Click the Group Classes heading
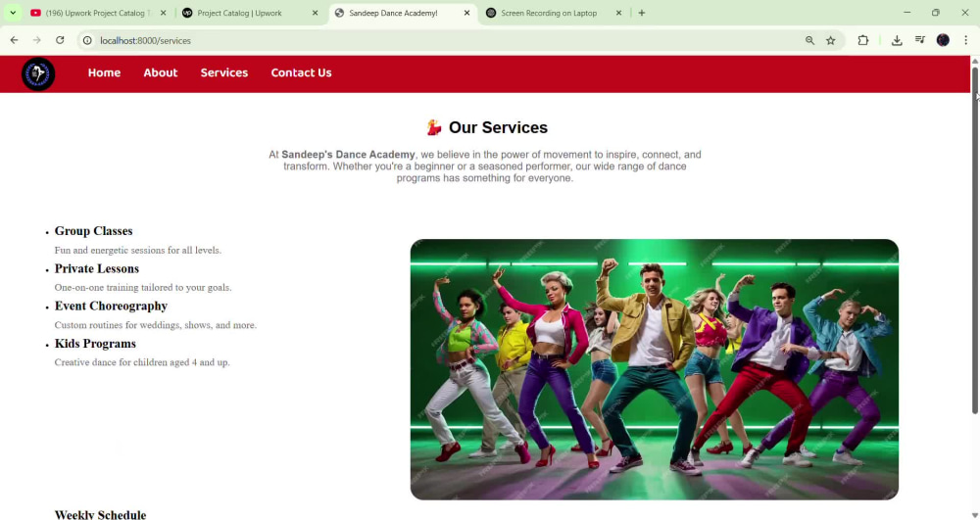 [x=94, y=231]
